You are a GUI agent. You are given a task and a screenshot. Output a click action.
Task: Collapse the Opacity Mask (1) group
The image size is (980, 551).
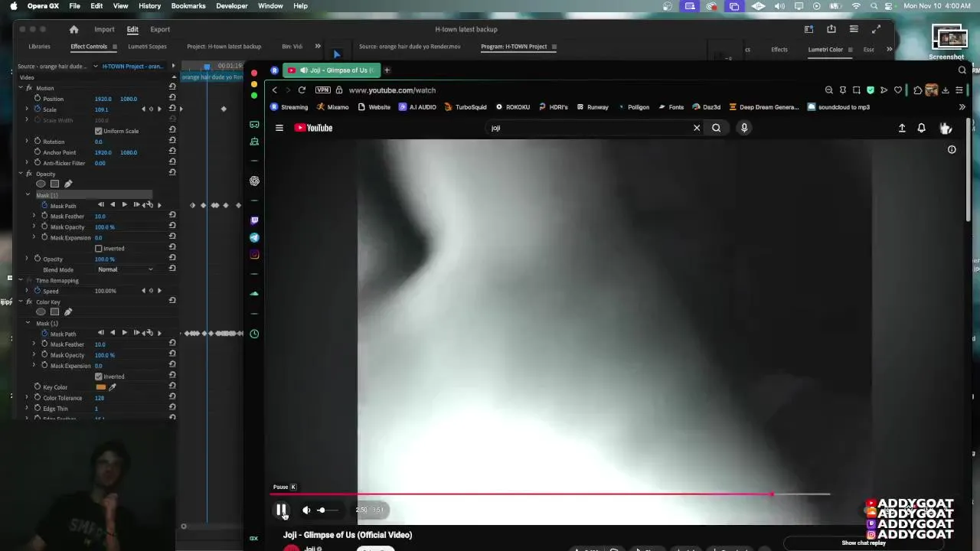[x=28, y=195]
